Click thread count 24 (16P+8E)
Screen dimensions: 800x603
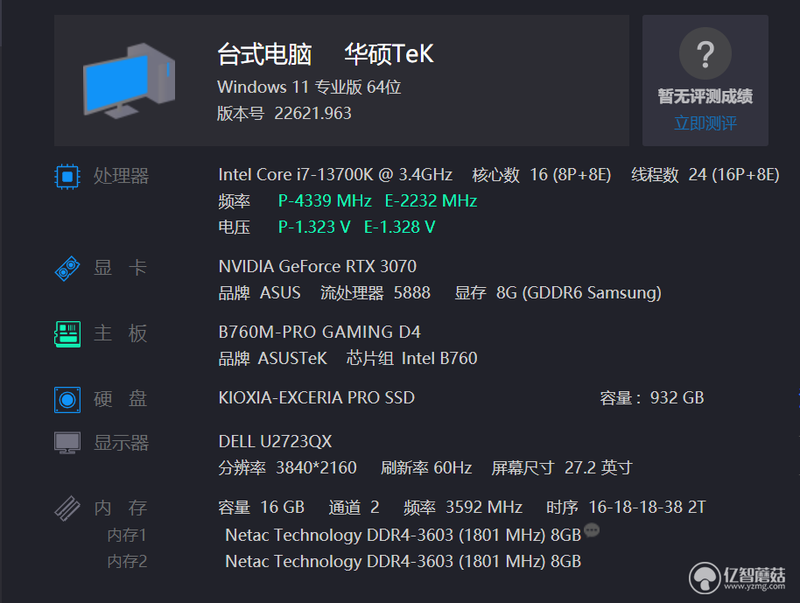[734, 175]
